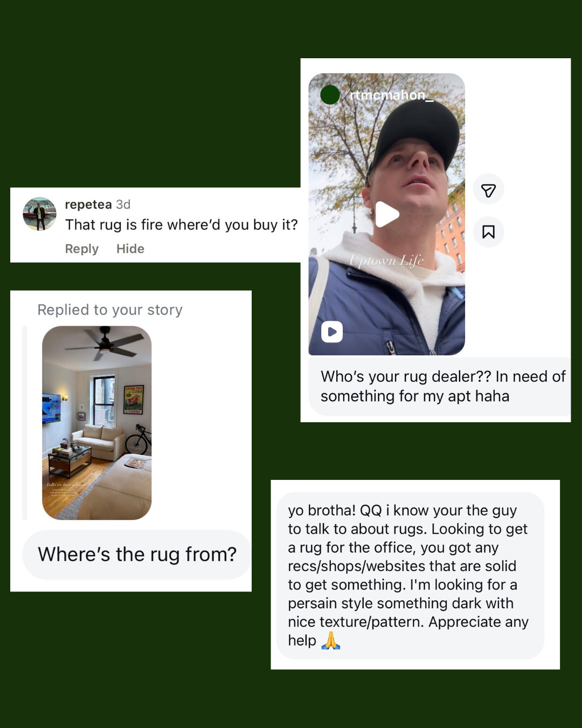Open the living room story thumbnail
Viewport: 582px width, 728px height.
97,423
